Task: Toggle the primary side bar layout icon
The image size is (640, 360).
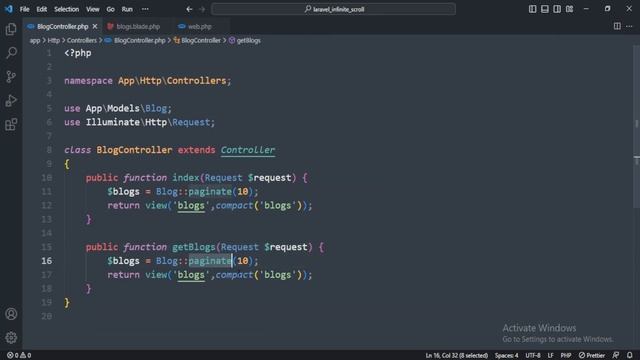Action: coord(532,9)
